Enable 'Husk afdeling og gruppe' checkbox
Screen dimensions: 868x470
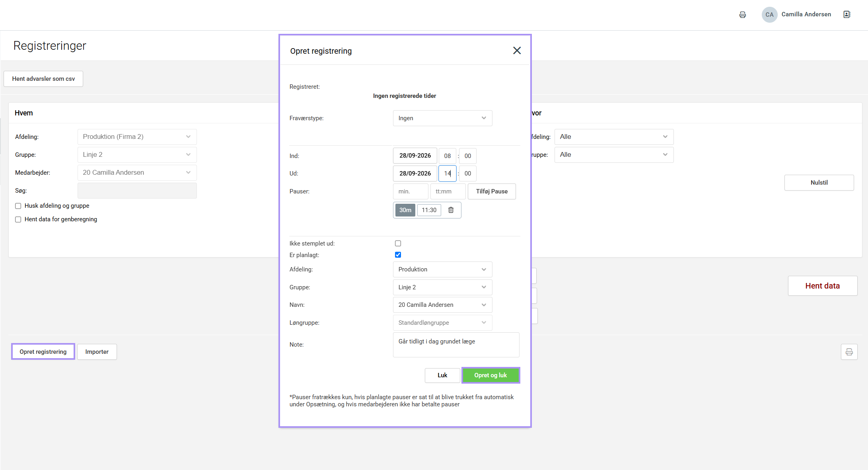(x=18, y=206)
